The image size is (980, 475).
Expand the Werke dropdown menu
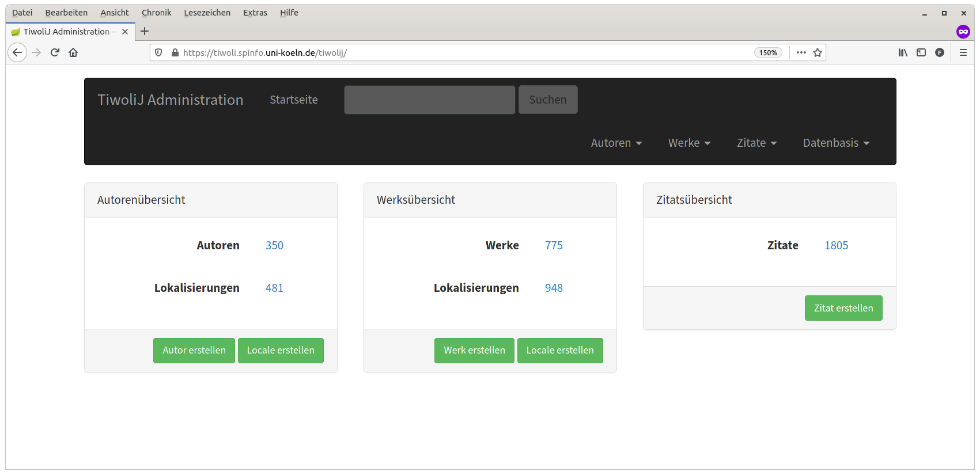pyautogui.click(x=690, y=143)
